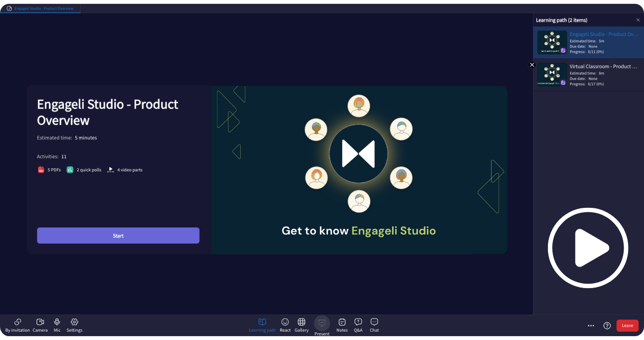
Task: Click the By invitation link icon
Action: tap(17, 322)
